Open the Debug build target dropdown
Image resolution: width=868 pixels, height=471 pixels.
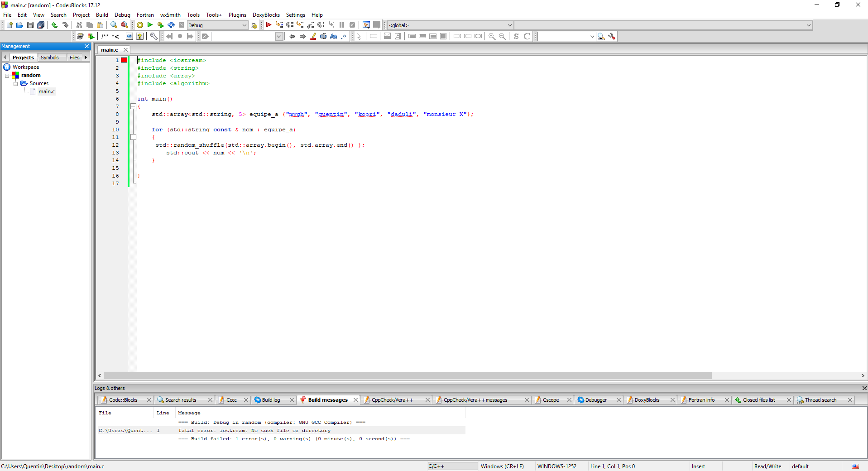(244, 25)
